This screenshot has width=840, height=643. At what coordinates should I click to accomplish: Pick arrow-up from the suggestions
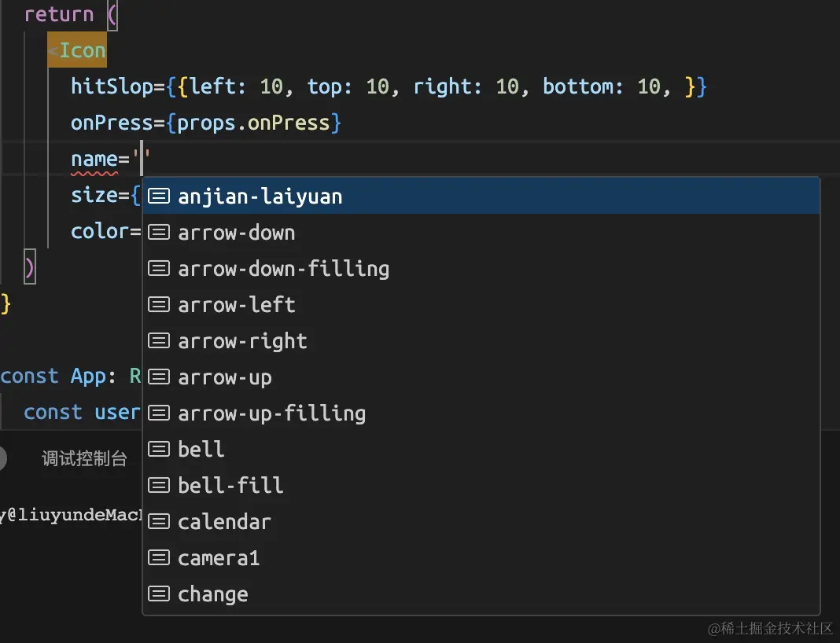point(481,377)
